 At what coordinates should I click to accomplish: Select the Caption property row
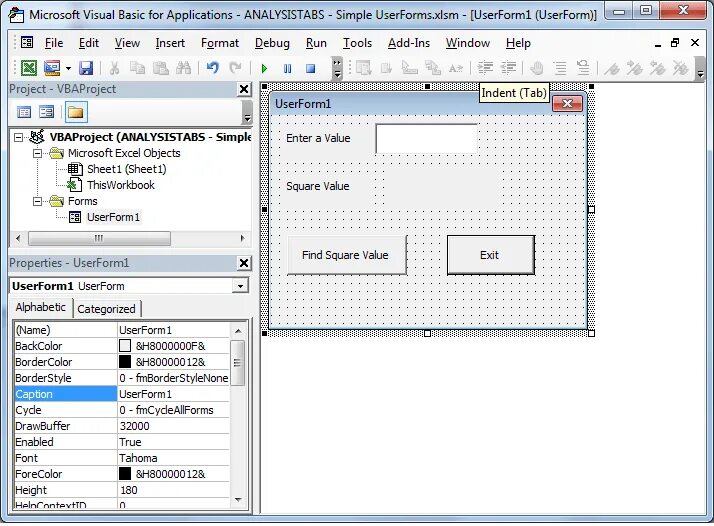point(122,394)
